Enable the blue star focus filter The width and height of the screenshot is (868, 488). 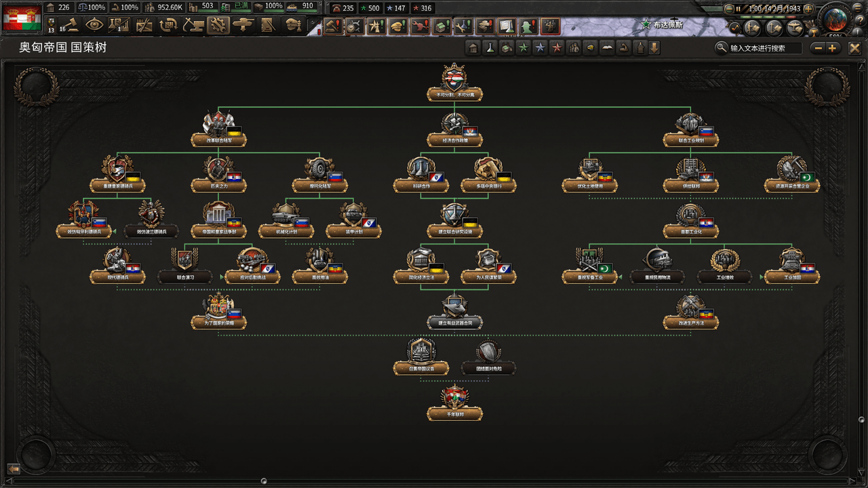tap(540, 47)
